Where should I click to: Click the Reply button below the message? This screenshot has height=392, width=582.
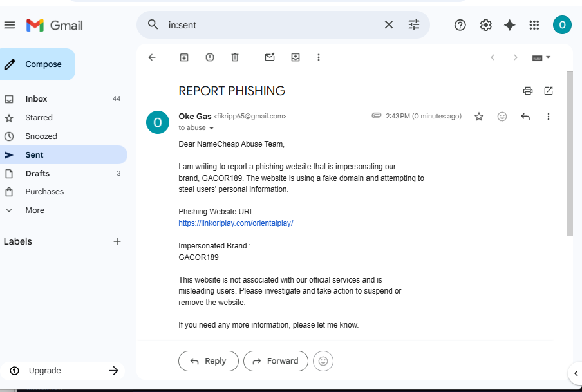(x=208, y=361)
